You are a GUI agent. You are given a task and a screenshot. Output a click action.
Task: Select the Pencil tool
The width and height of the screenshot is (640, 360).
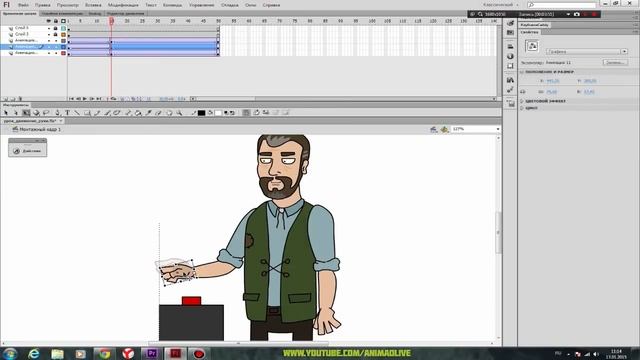97,113
